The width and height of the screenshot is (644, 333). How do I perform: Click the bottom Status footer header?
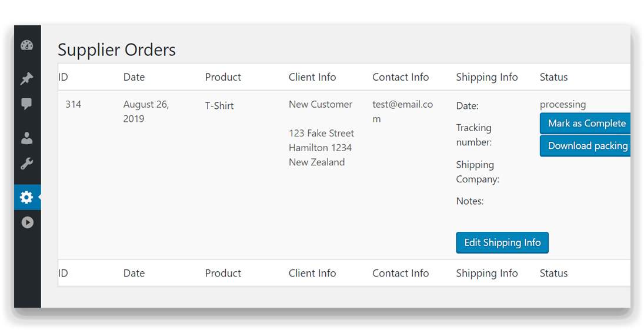(x=553, y=273)
